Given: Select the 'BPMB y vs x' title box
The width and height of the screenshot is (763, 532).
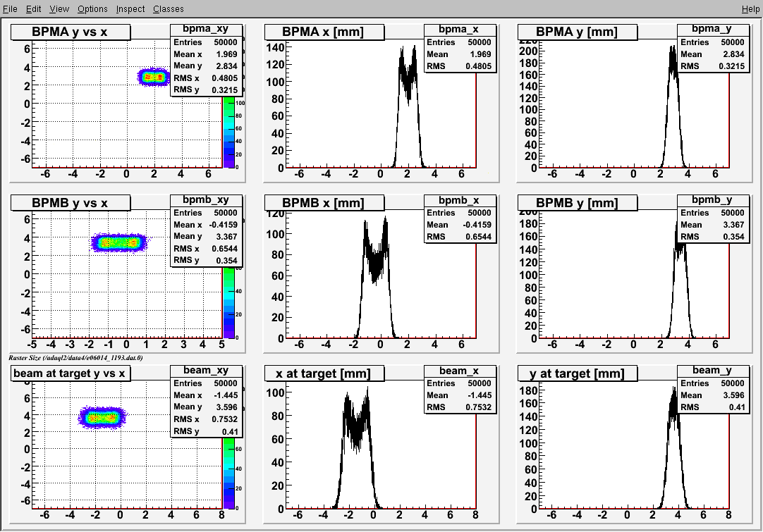Looking at the screenshot, I should [71, 203].
